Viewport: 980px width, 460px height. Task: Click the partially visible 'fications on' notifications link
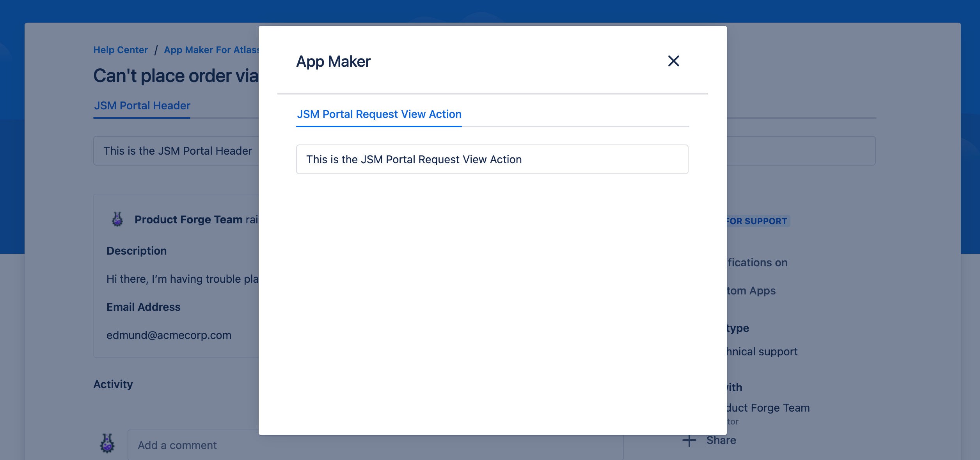coord(757,262)
